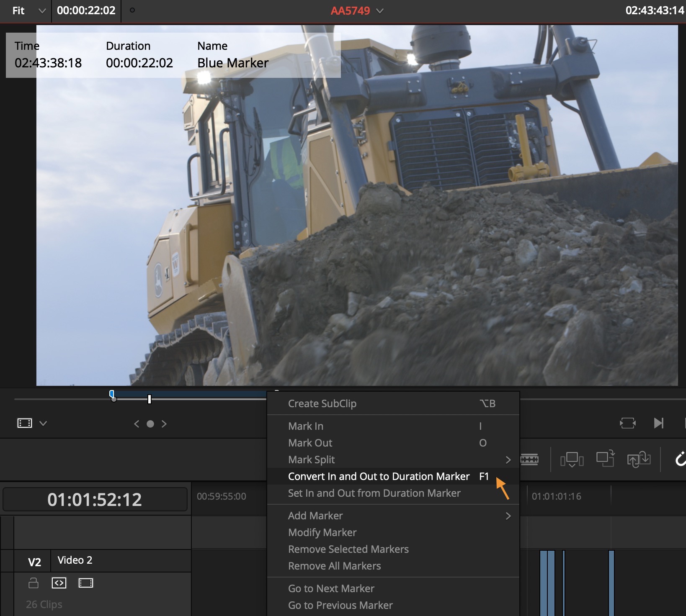
Task: Open the viewer mode filmstrip icon
Action: pos(25,423)
